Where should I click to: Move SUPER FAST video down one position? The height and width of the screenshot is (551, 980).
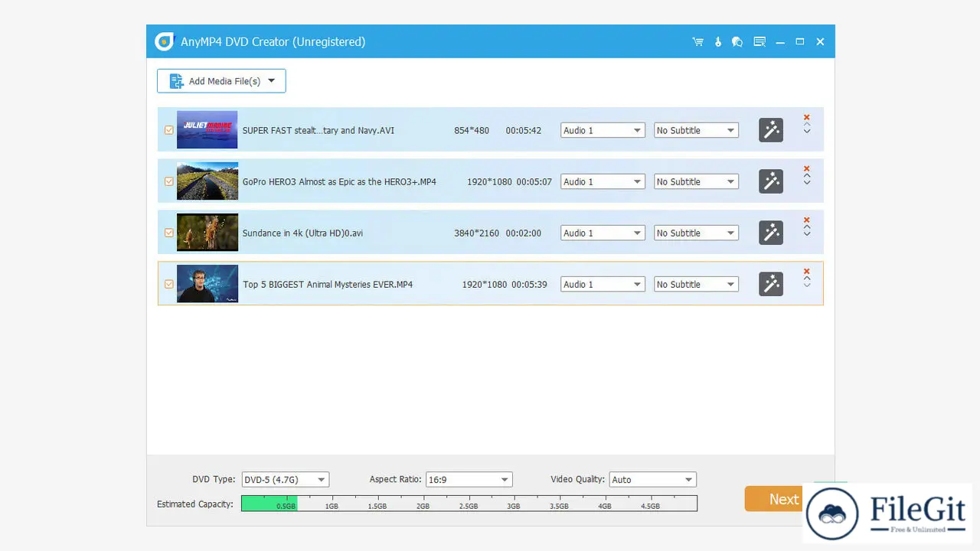click(807, 132)
